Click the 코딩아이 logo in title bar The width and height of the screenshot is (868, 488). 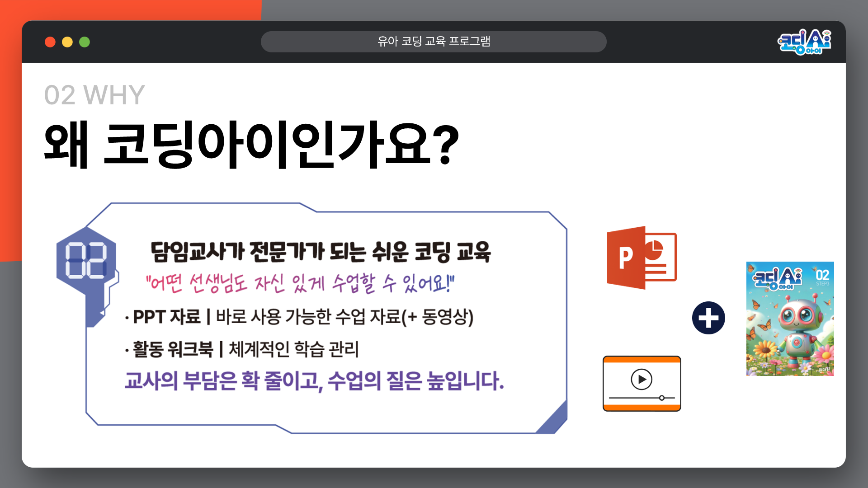pyautogui.click(x=804, y=42)
